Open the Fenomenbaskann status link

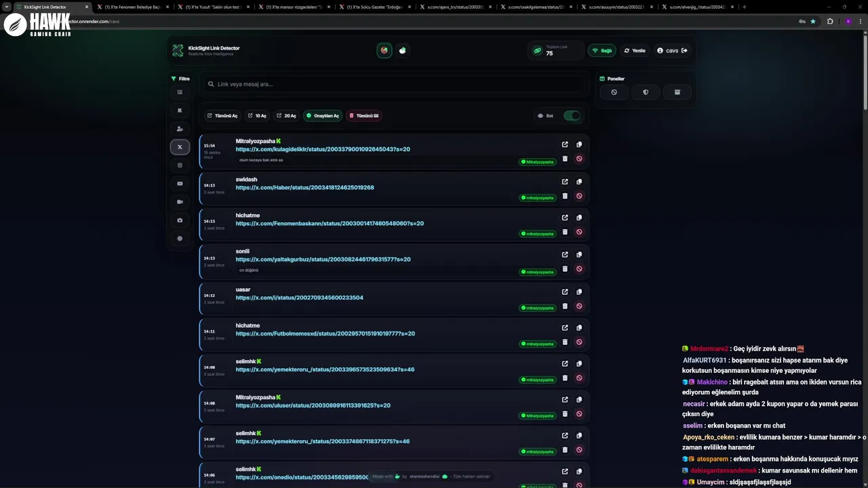point(330,224)
